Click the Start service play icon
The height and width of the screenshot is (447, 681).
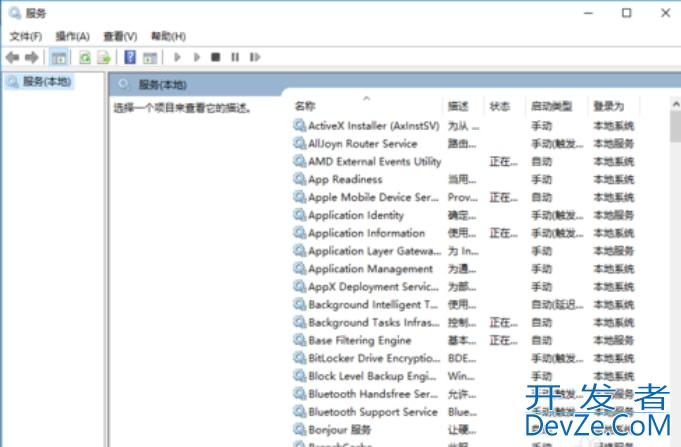pyautogui.click(x=177, y=57)
